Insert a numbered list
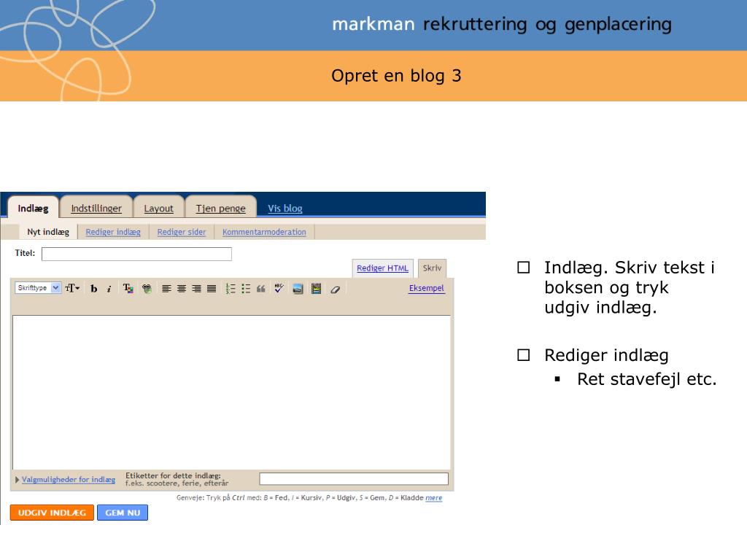Screen dimensions: 747x560 231,289
